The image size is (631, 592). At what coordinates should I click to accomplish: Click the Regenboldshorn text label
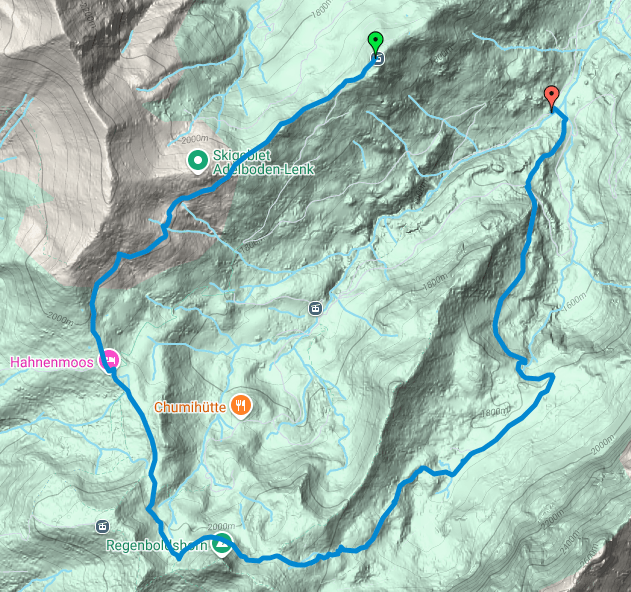click(157, 545)
